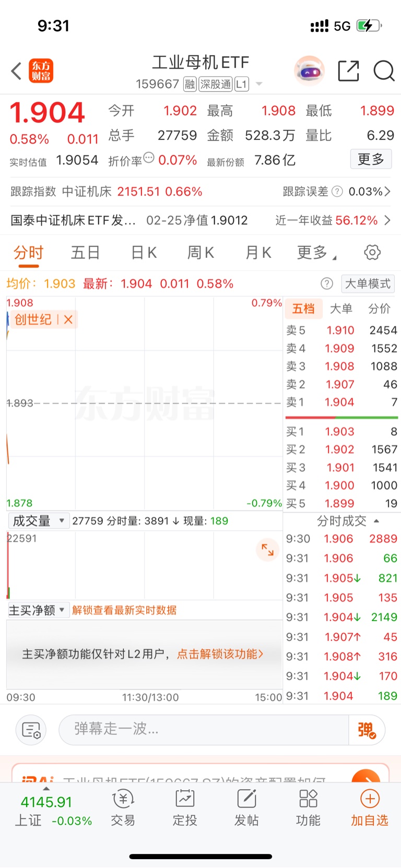This screenshot has height=868, width=401.
Task: Tap the expand chart fullscreen icon
Action: [x=267, y=550]
